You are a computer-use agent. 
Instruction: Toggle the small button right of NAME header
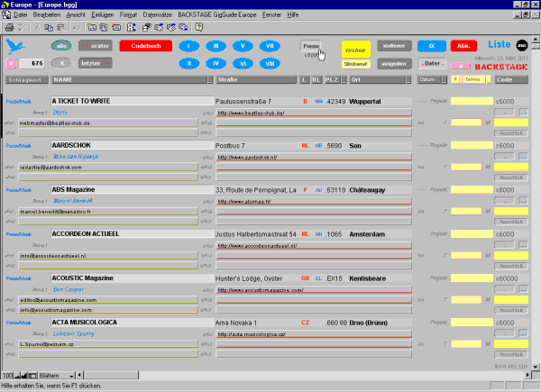coord(210,80)
